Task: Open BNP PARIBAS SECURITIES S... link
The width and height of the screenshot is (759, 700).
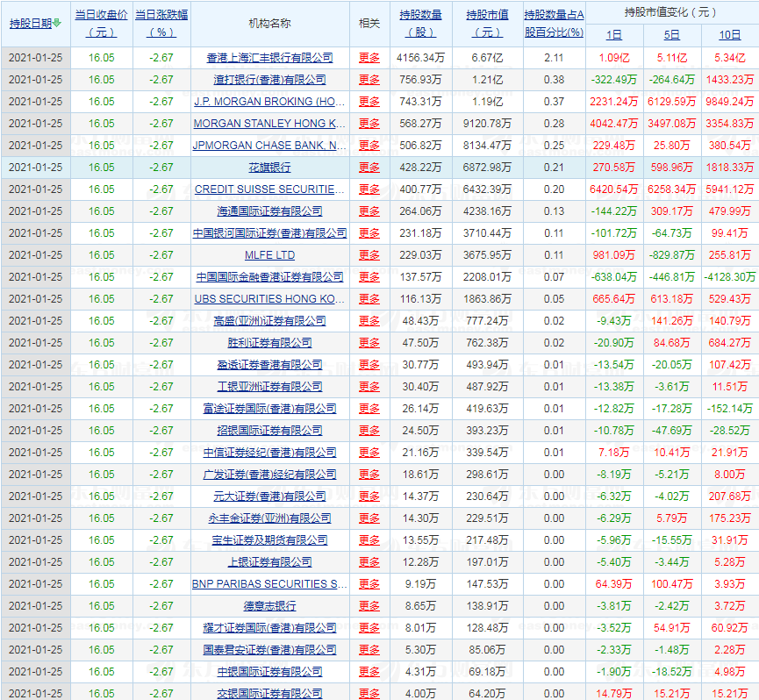Action: [269, 584]
